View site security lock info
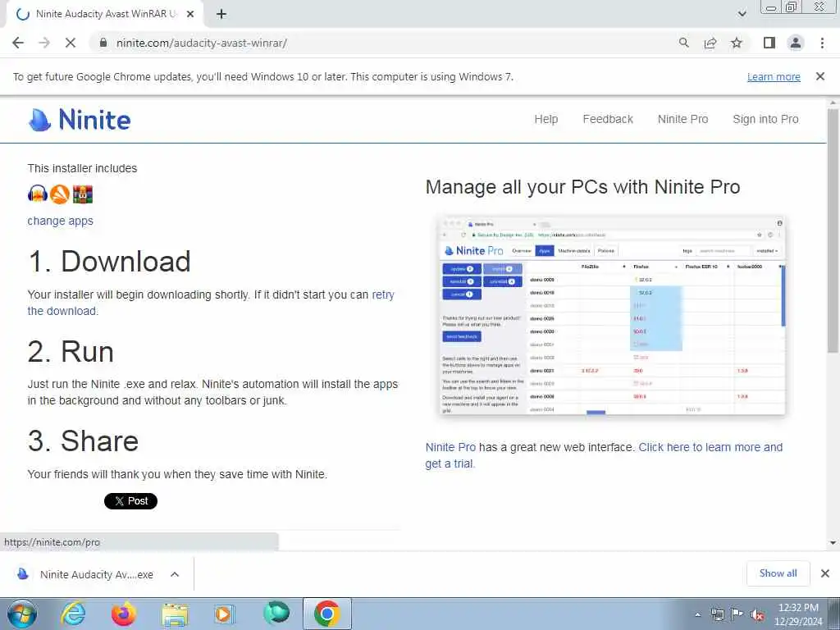This screenshot has width=840, height=630. tap(103, 43)
